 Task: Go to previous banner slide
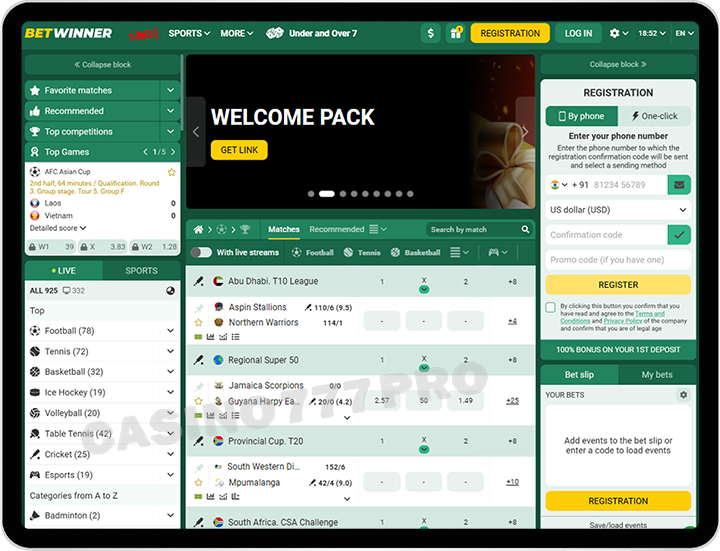coord(196,132)
